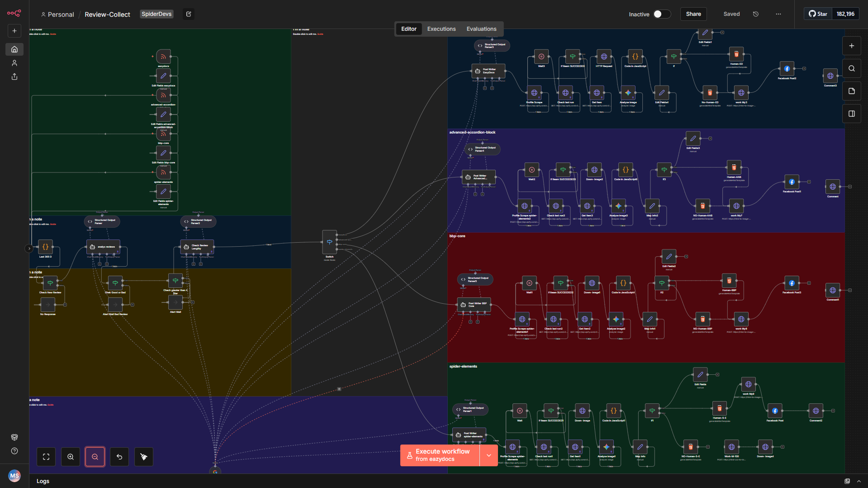Click the add node plus icon on the right panel

pyautogui.click(x=851, y=46)
